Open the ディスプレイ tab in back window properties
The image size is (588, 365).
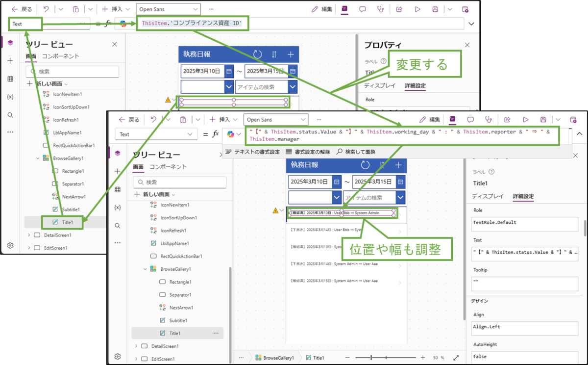380,85
